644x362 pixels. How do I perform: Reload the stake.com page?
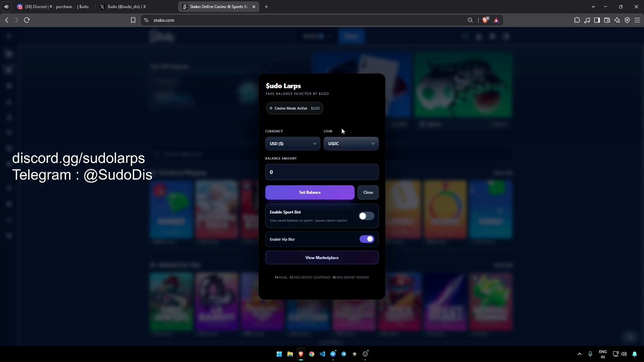pyautogui.click(x=26, y=20)
